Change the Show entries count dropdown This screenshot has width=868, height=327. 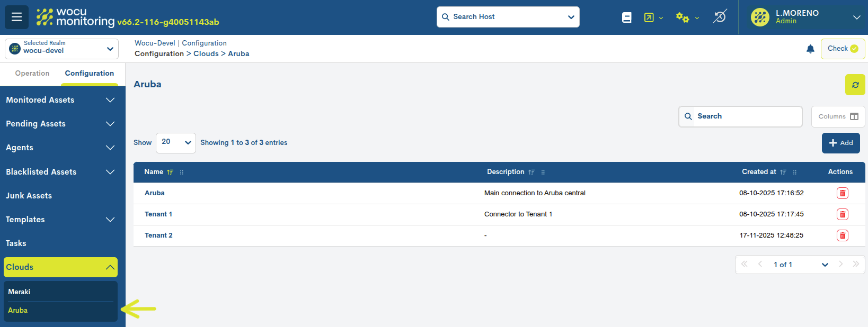click(x=176, y=143)
